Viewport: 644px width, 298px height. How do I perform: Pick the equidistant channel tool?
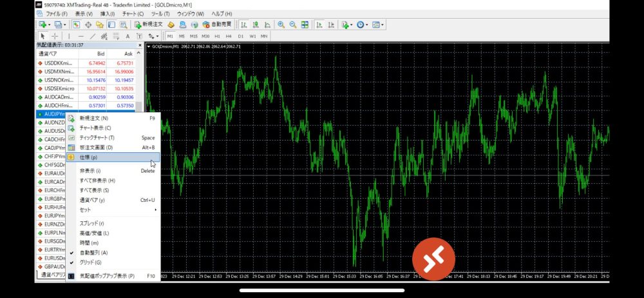pos(104,36)
